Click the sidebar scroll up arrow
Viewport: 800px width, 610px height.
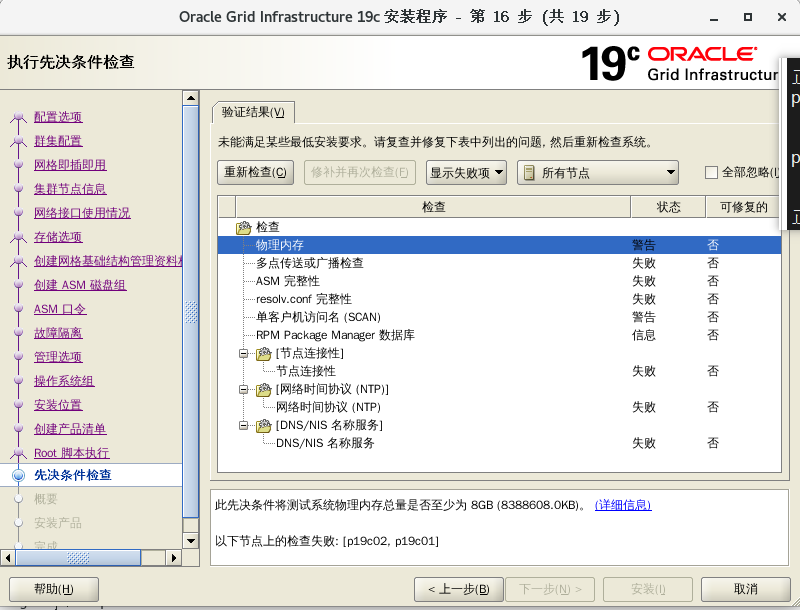pyautogui.click(x=191, y=98)
